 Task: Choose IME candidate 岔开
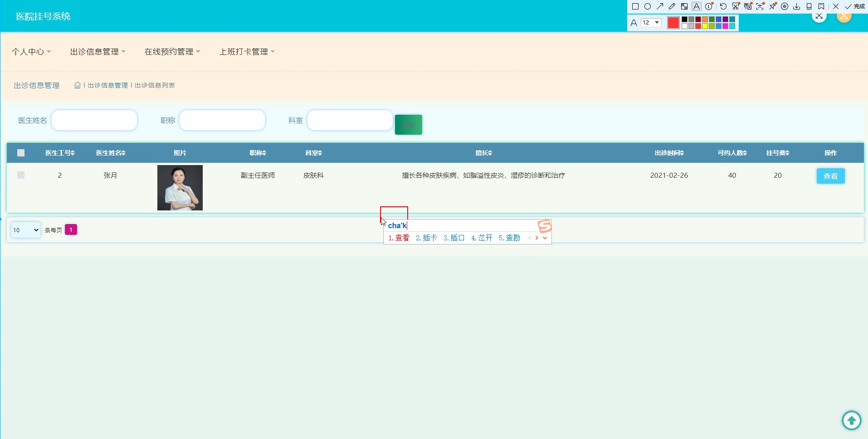[482, 238]
